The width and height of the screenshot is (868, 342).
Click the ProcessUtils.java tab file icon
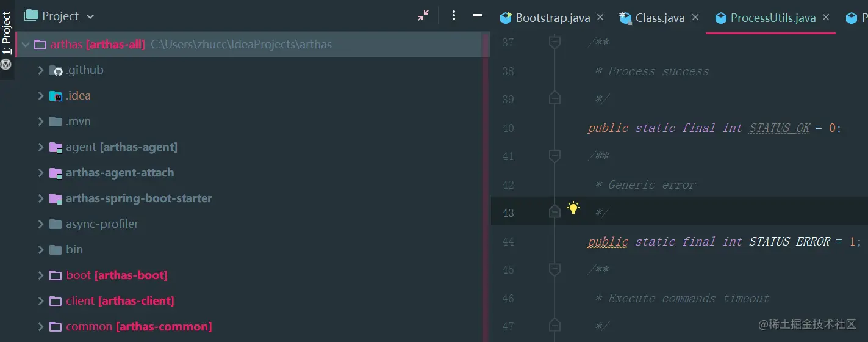point(720,18)
